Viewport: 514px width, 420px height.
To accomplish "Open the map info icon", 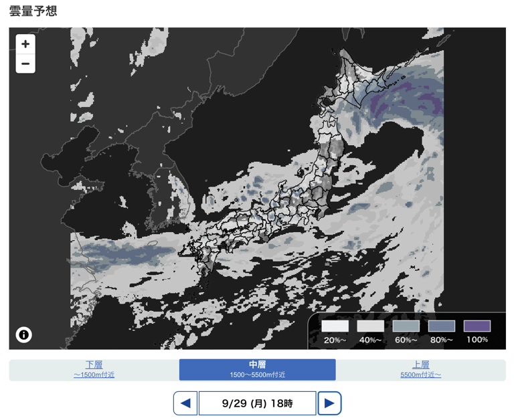I will [x=24, y=334].
